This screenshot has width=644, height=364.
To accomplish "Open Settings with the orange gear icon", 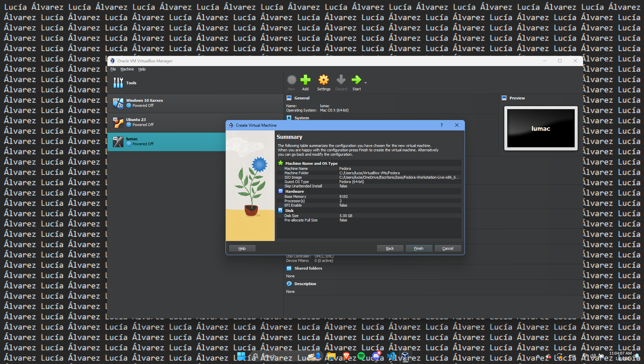I will tap(323, 83).
